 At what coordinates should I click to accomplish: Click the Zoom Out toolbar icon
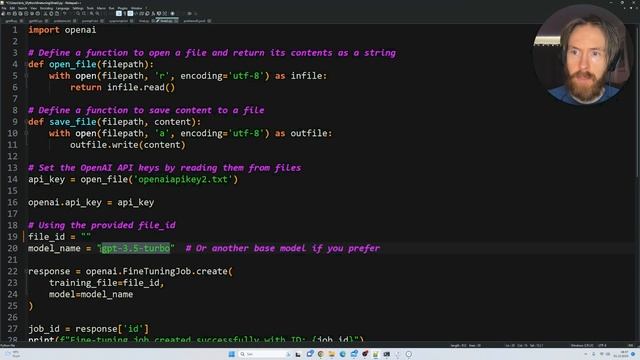[97, 13]
